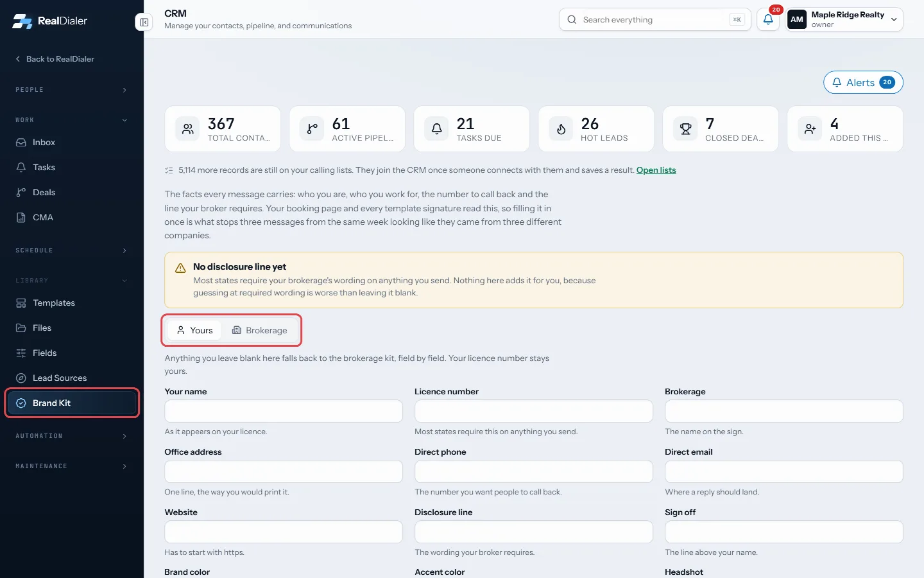
Task: Click the AM account avatar
Action: tap(797, 19)
